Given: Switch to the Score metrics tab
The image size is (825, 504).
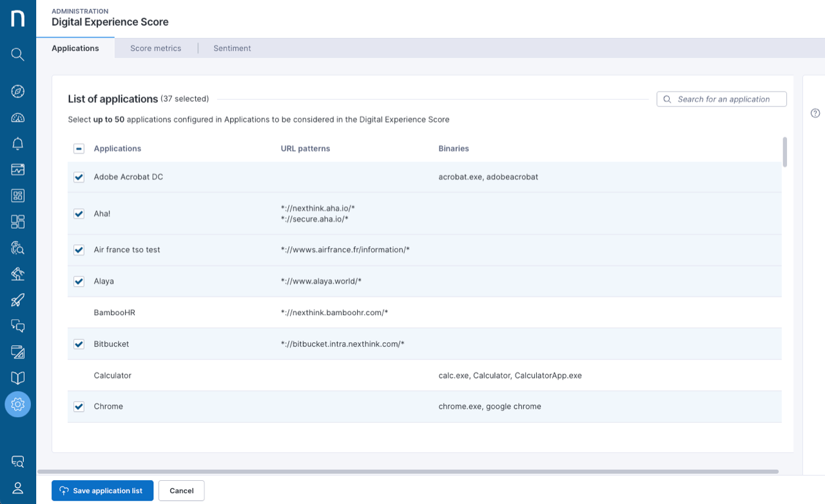Looking at the screenshot, I should [155, 48].
